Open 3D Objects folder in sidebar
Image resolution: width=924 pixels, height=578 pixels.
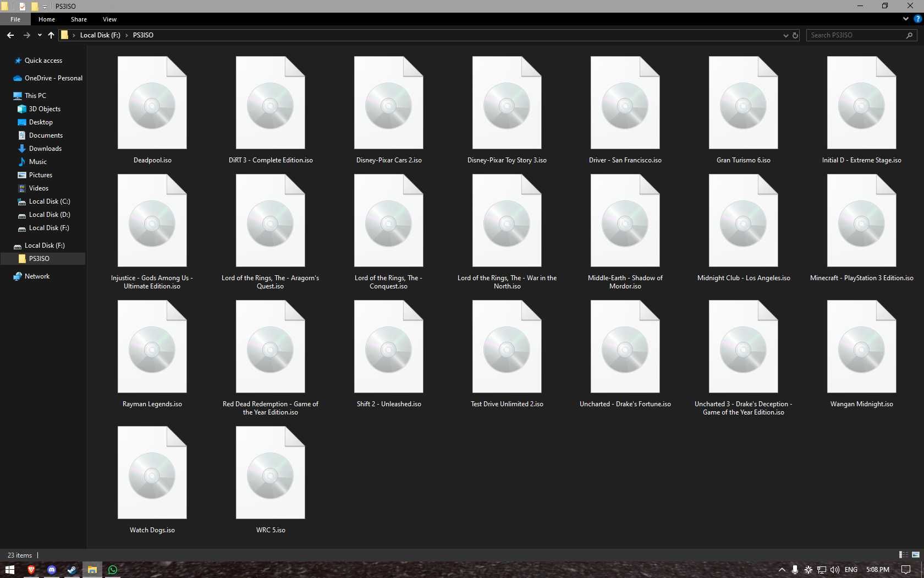45,109
